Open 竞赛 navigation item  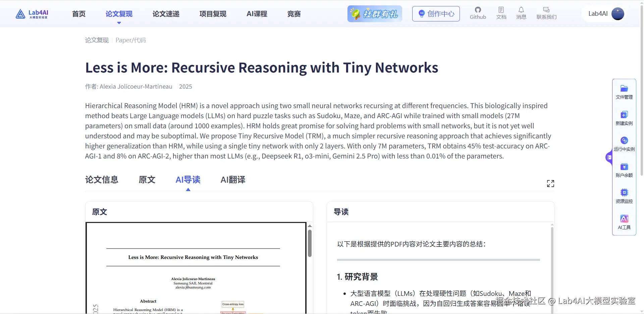[x=294, y=14]
